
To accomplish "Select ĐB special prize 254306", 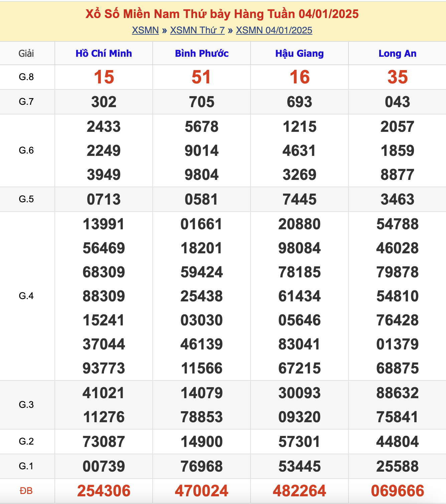I will pyautogui.click(x=104, y=491).
